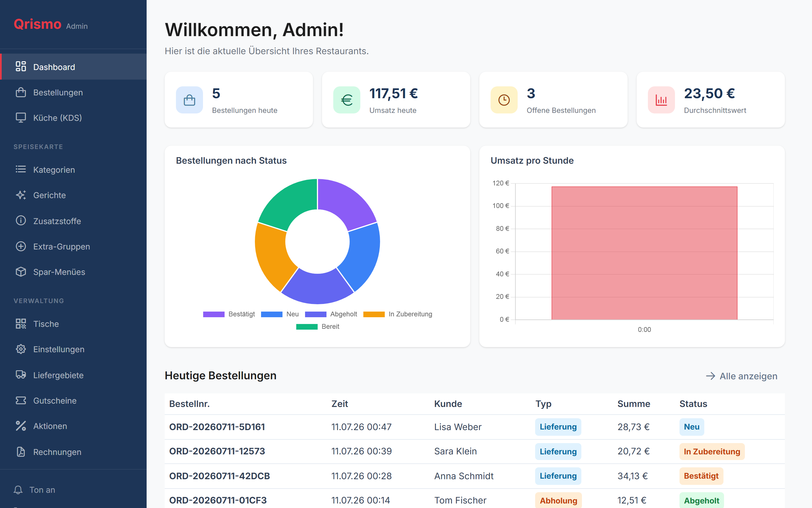Click the blue bag icon on Bestellungen heute card
The image size is (812, 508).
click(x=189, y=100)
